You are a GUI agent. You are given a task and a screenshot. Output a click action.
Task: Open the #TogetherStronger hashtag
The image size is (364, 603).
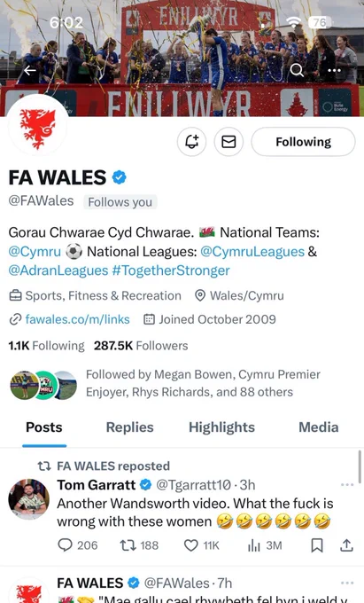click(171, 270)
